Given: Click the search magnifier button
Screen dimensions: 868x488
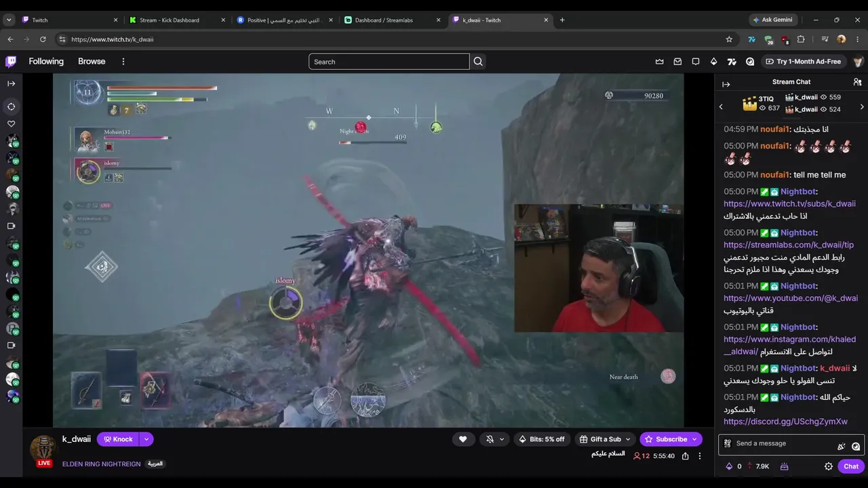Looking at the screenshot, I should pyautogui.click(x=478, y=62).
